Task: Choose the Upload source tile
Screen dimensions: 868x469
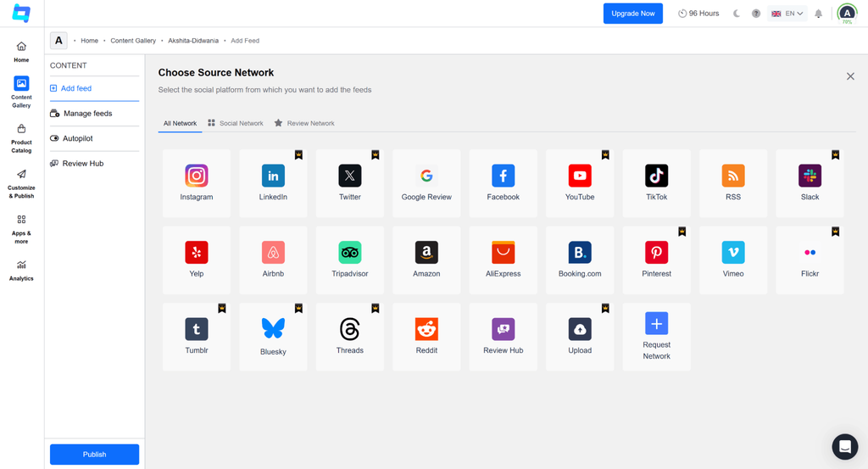Action: [580, 337]
